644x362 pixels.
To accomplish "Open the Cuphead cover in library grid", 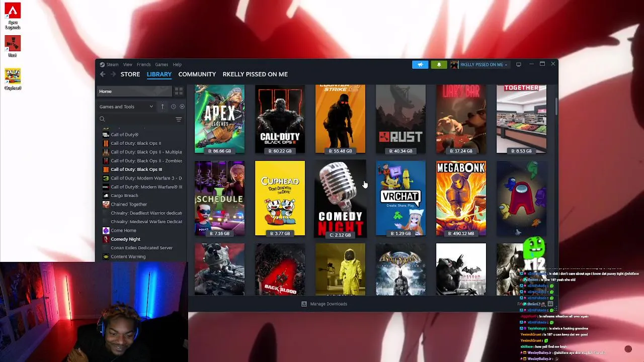I will click(x=280, y=198).
